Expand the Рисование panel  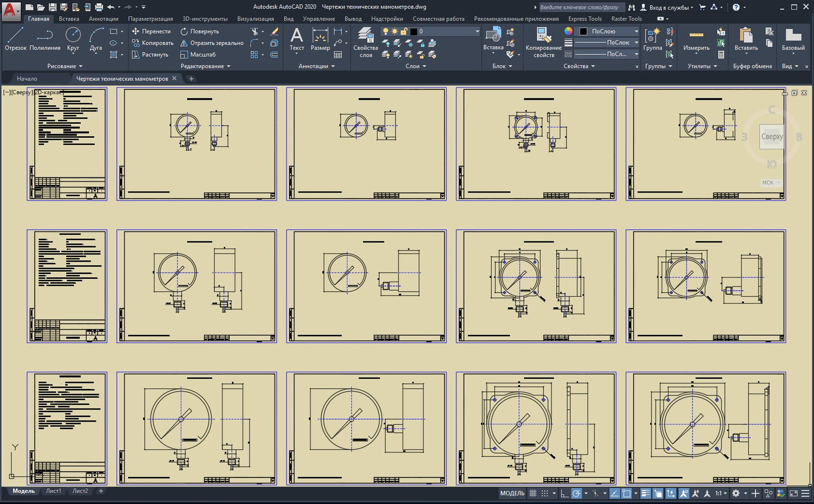[64, 66]
